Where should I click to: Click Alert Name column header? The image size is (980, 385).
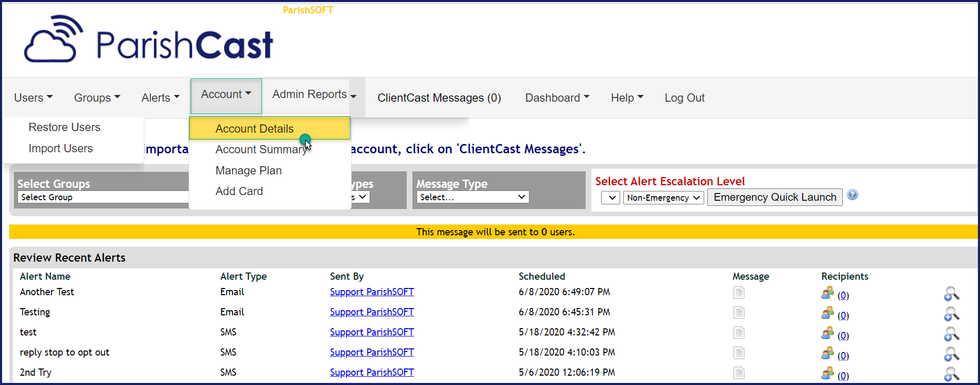point(45,276)
